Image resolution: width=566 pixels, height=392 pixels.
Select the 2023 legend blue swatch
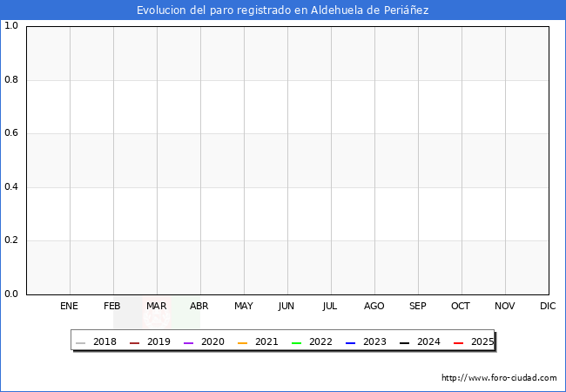coord(351,343)
